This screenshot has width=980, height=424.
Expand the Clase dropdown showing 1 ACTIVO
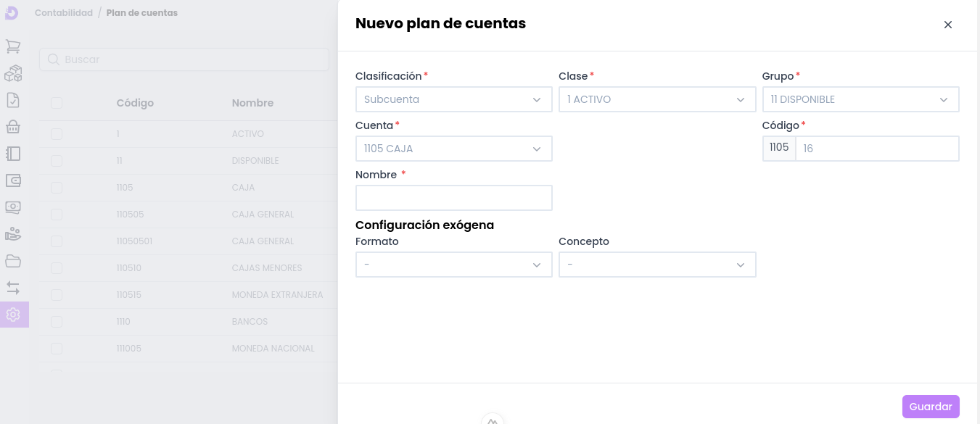point(656,99)
